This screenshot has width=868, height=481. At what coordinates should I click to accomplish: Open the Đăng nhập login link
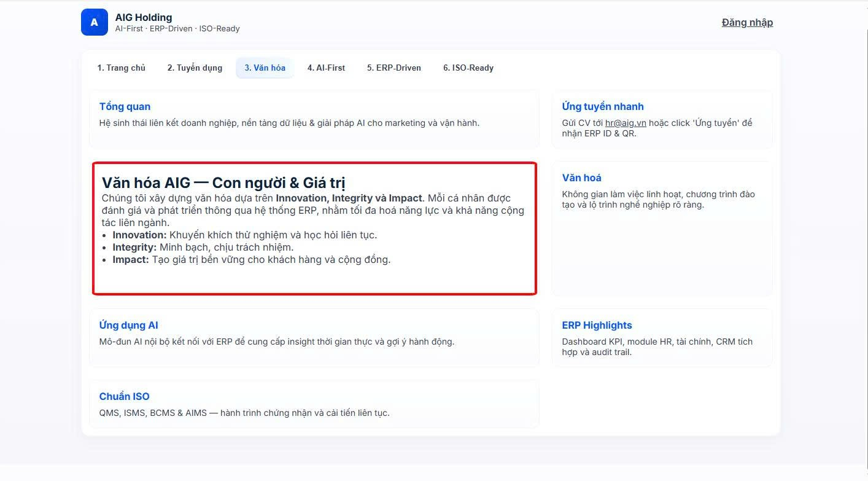pos(747,23)
